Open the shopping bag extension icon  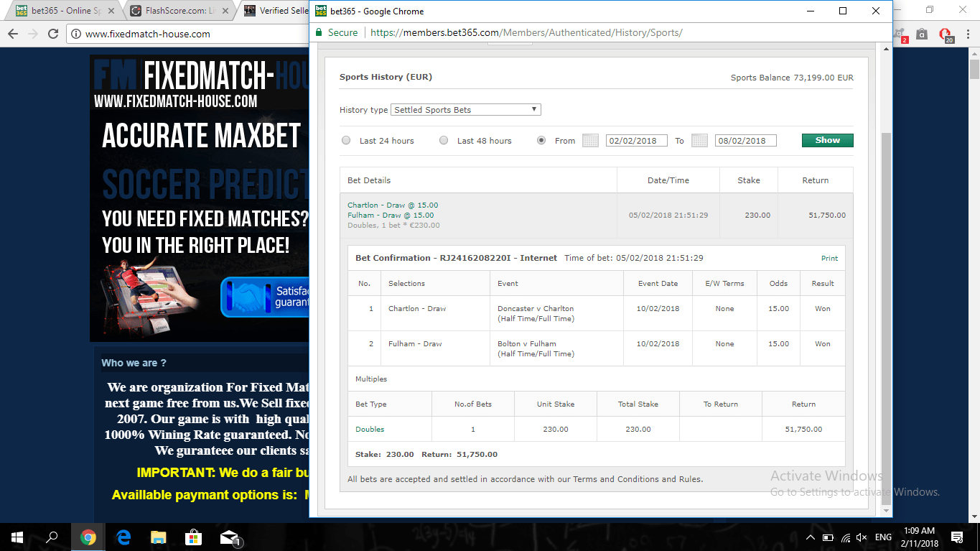[x=923, y=34]
